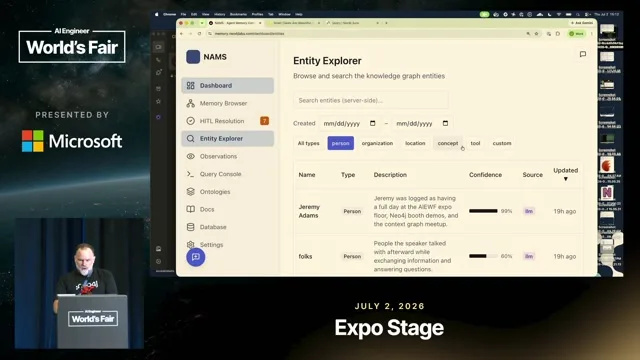Image resolution: width=640 pixels, height=360 pixels.
Task: Go to HITL Resolution page
Action: click(x=227, y=121)
